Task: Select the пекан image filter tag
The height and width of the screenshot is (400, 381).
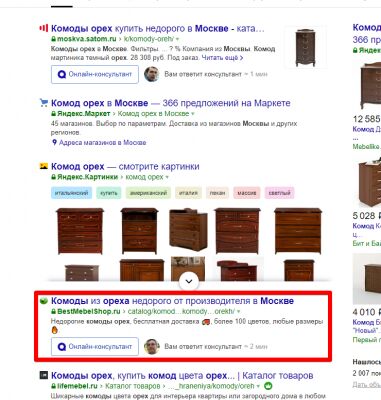Action: coord(217,193)
